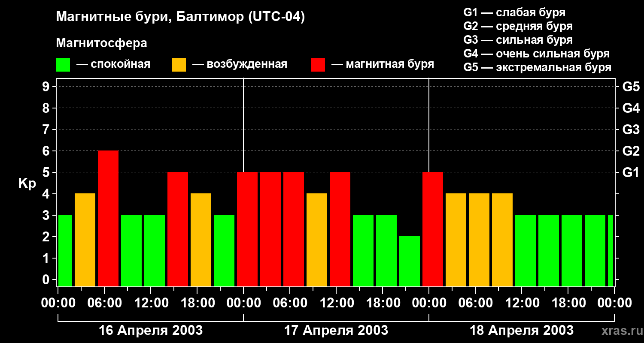
Task: Click the chart title 'Магнитные бури, Балтимор'
Action: 180,17
